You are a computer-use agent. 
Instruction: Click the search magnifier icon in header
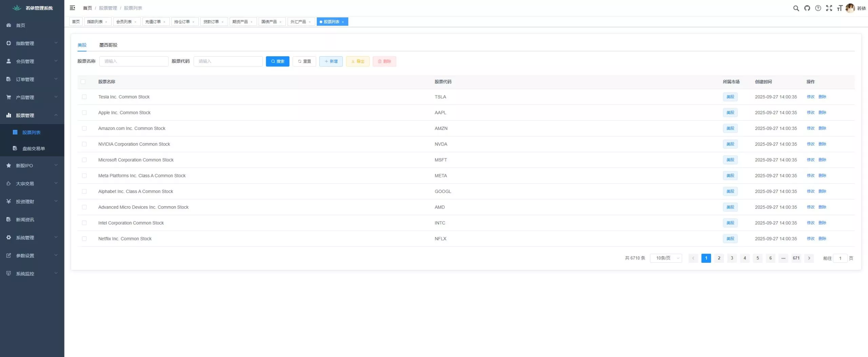[x=796, y=8]
